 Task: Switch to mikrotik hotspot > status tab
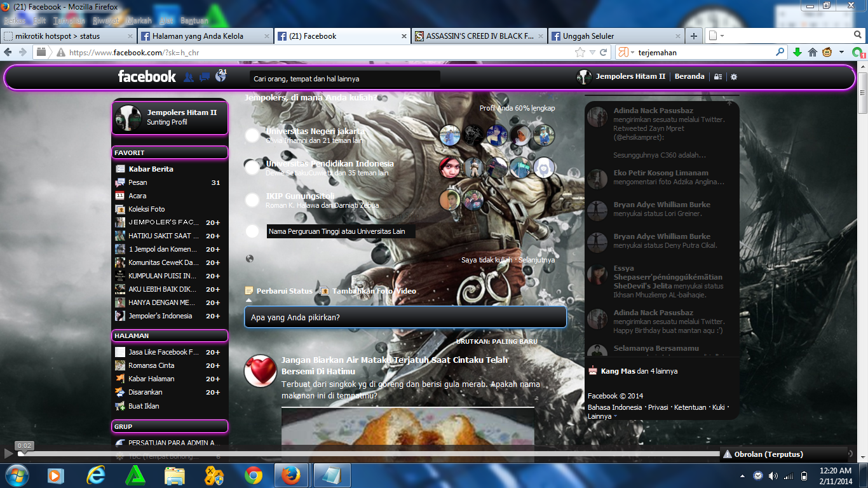tap(68, 36)
